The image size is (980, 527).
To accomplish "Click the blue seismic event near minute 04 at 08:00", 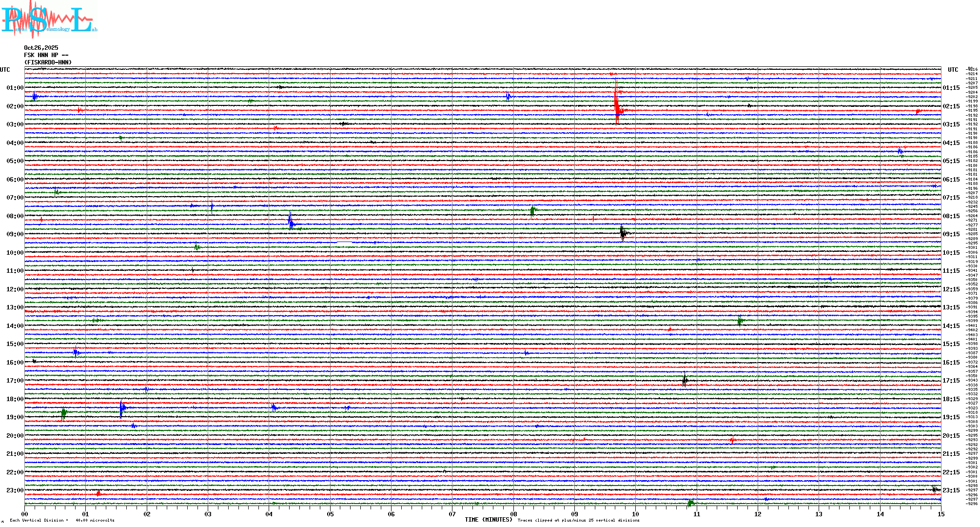I will [291, 221].
